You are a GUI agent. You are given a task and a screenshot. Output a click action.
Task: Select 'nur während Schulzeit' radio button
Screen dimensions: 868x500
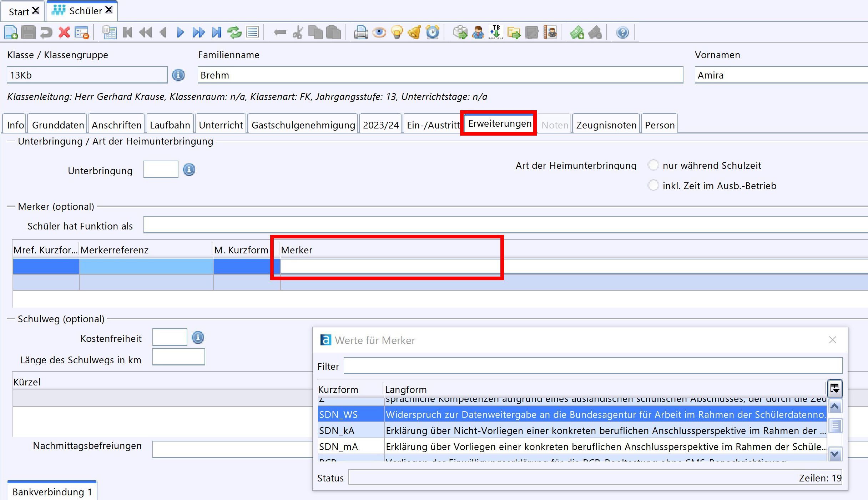coord(653,165)
